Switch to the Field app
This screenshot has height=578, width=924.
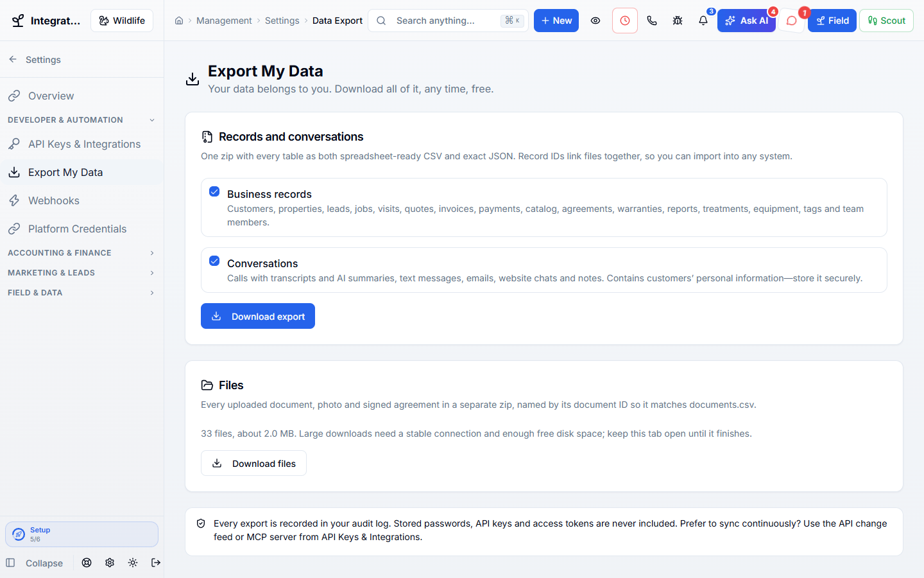[x=832, y=21]
